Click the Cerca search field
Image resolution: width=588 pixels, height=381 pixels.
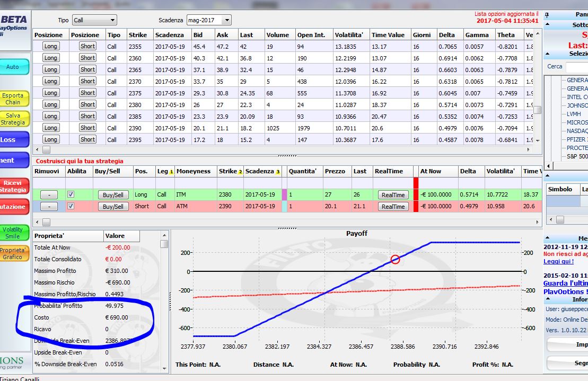[577, 67]
